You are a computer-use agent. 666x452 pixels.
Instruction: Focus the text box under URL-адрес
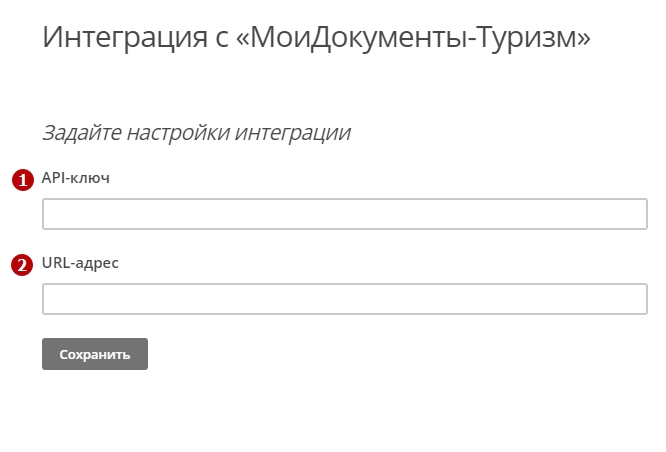point(345,299)
